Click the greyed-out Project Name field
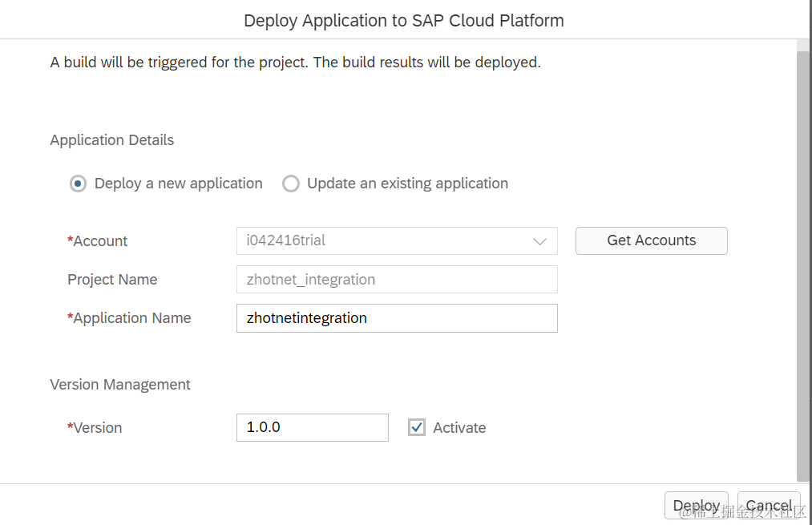The width and height of the screenshot is (812, 525). click(x=397, y=280)
